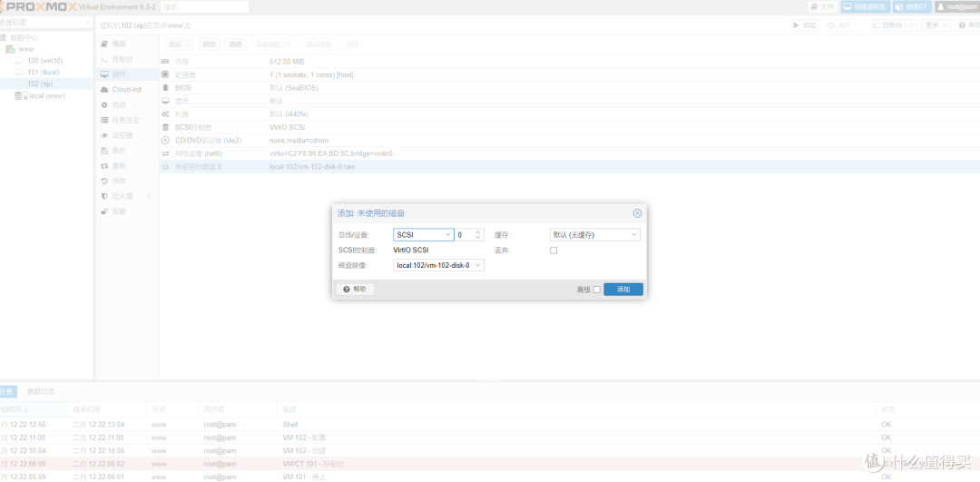
Task: Toggle the advanced (高级) checkbox
Action: click(x=596, y=290)
